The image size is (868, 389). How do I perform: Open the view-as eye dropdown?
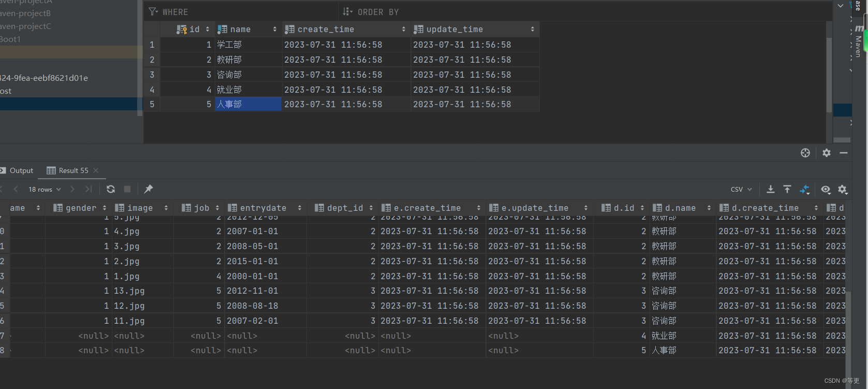tap(826, 190)
